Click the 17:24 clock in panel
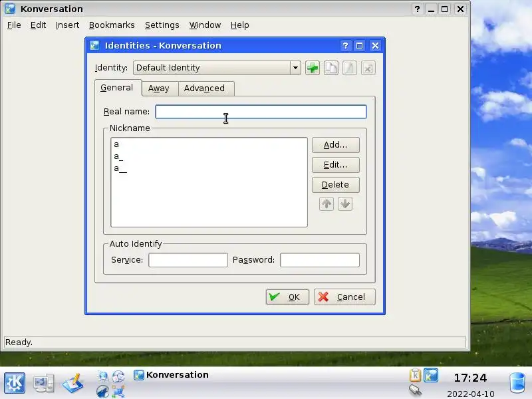Image resolution: width=532 pixels, height=399 pixels. [470, 378]
